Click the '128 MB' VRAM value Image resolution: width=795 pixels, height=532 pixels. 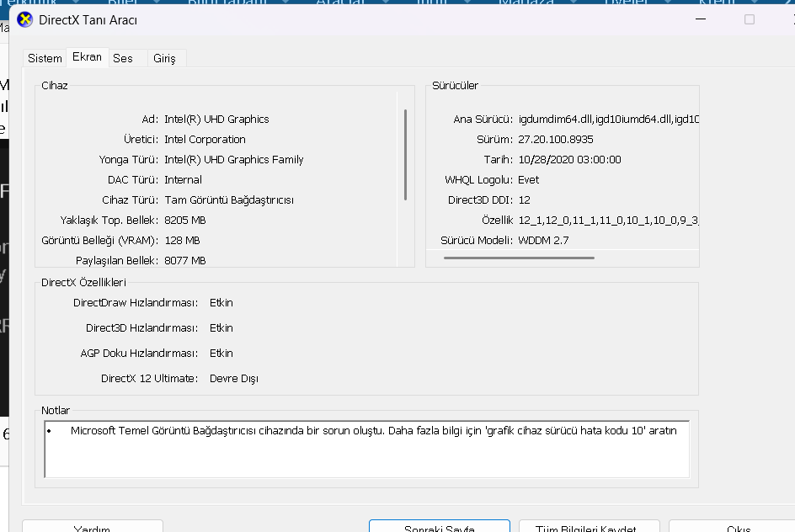point(182,241)
